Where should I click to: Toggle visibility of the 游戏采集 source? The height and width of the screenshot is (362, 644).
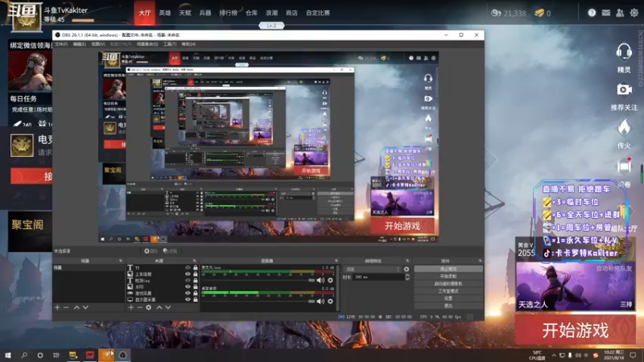click(x=188, y=293)
